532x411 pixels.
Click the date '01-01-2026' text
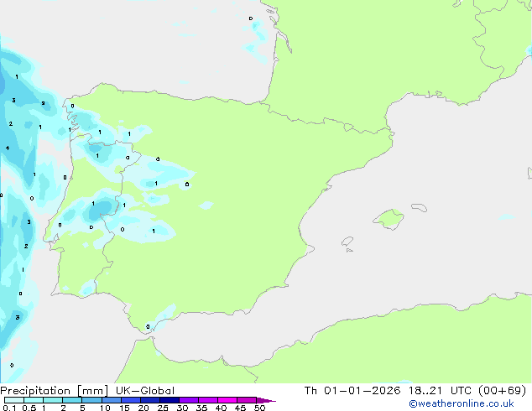pyautogui.click(x=362, y=391)
